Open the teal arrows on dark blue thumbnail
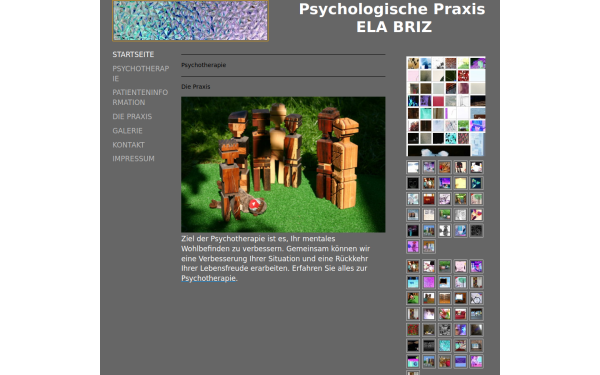Image resolution: width=600 pixels, height=375 pixels. [476, 183]
